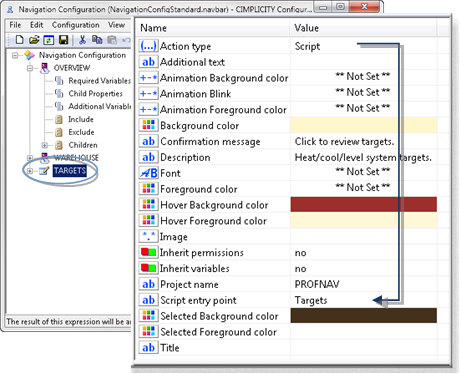
Task: Select the Required Variables tree item
Action: tap(99, 81)
